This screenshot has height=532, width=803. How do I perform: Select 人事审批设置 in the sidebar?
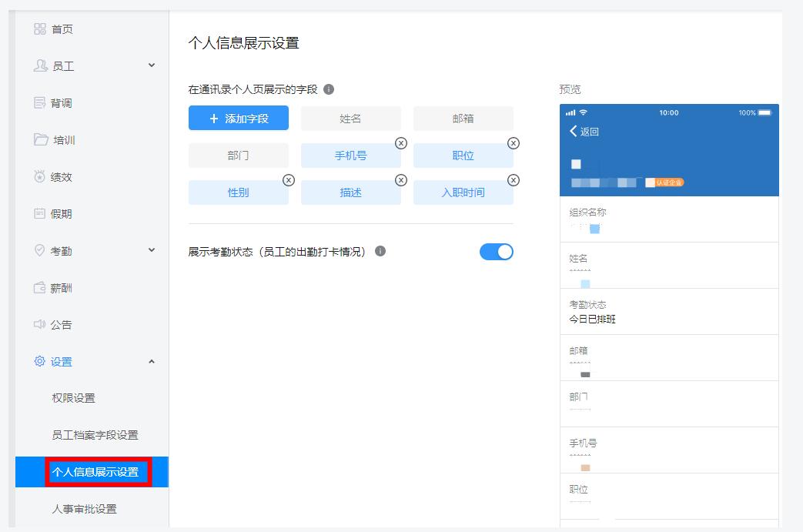(85, 509)
